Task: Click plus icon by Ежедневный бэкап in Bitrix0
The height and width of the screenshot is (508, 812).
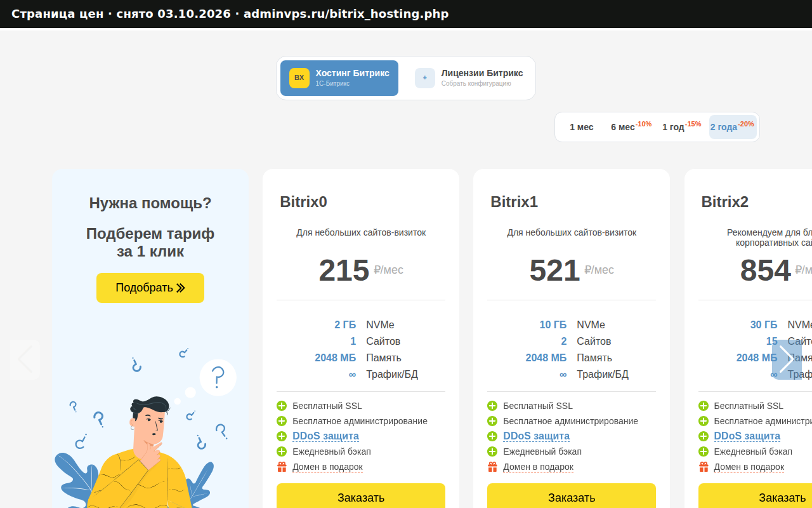Action: tap(282, 451)
